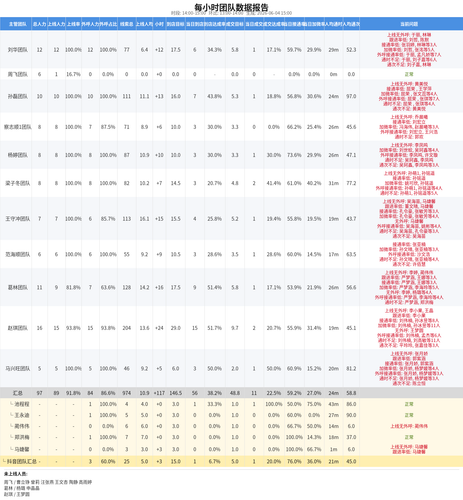The width and height of the screenshot is (463, 500).
Task: Click the 6.7% arrival rate cell
Action: (214, 461)
